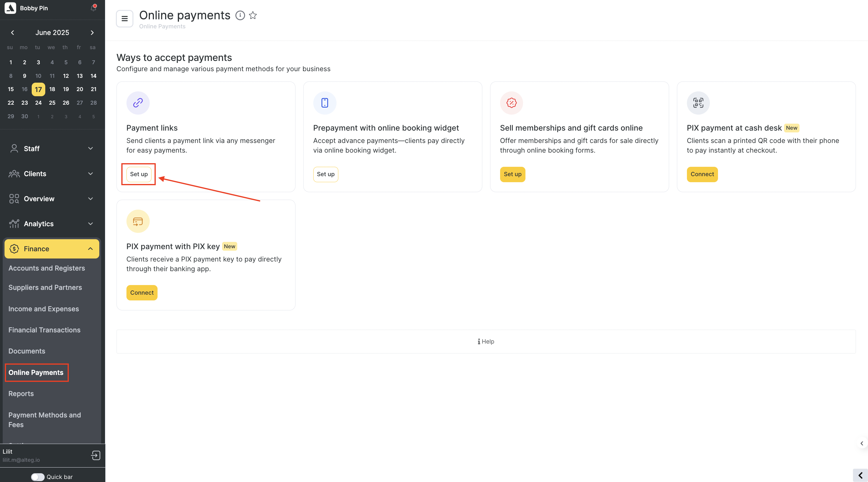
Task: Open Financial Transactions
Action: point(44,330)
